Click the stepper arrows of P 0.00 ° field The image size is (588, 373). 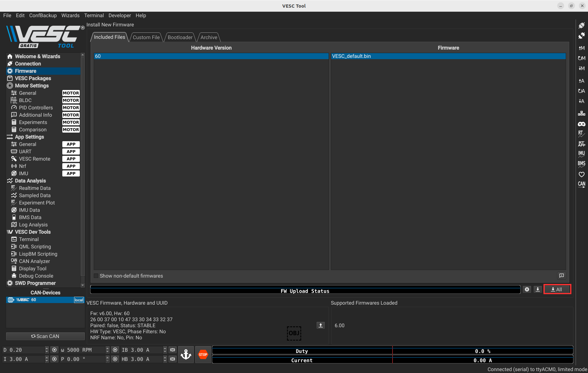tap(107, 359)
